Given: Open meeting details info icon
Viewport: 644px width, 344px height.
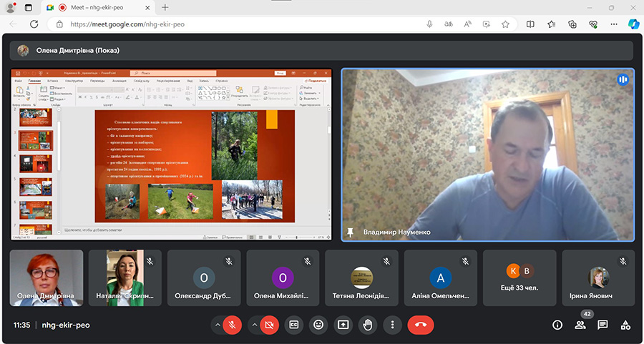Looking at the screenshot, I should (x=557, y=325).
